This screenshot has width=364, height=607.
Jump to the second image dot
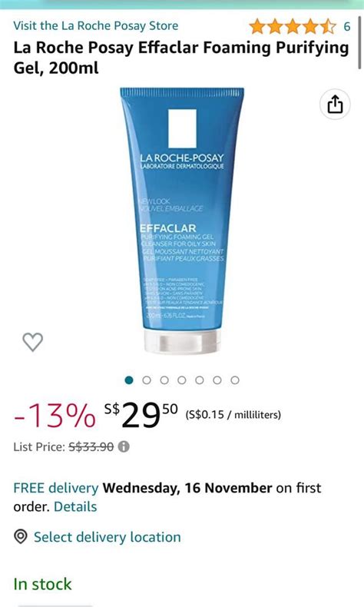pos(147,380)
